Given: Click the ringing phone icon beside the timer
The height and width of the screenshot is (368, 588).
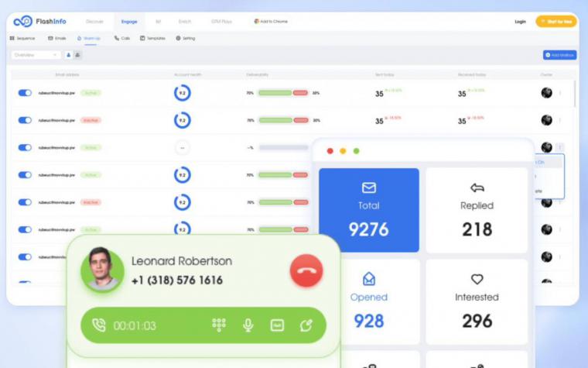Looking at the screenshot, I should pos(98,325).
